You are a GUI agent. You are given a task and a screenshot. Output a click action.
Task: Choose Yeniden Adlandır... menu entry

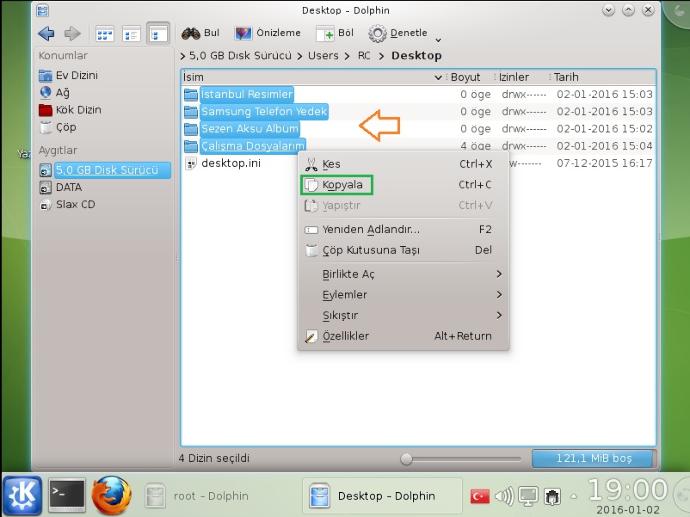(403, 230)
